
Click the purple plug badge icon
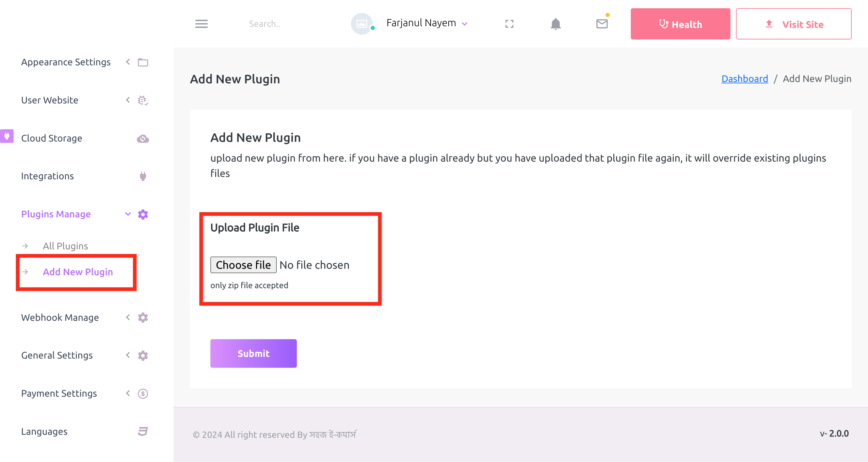tap(6, 136)
